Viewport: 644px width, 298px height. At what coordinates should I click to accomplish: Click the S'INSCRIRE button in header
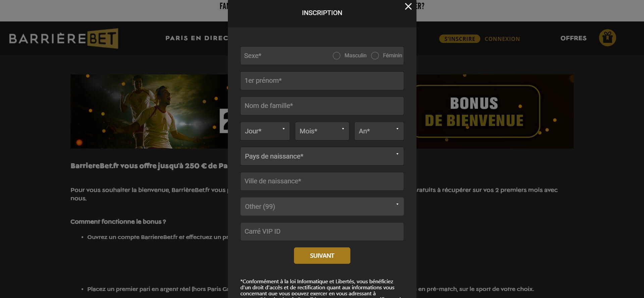[459, 39]
